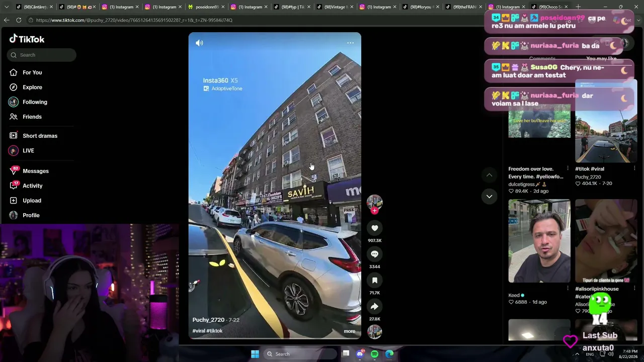Image resolution: width=644 pixels, height=362 pixels.
Task: Open the Keed video thumbnail
Action: [539, 241]
